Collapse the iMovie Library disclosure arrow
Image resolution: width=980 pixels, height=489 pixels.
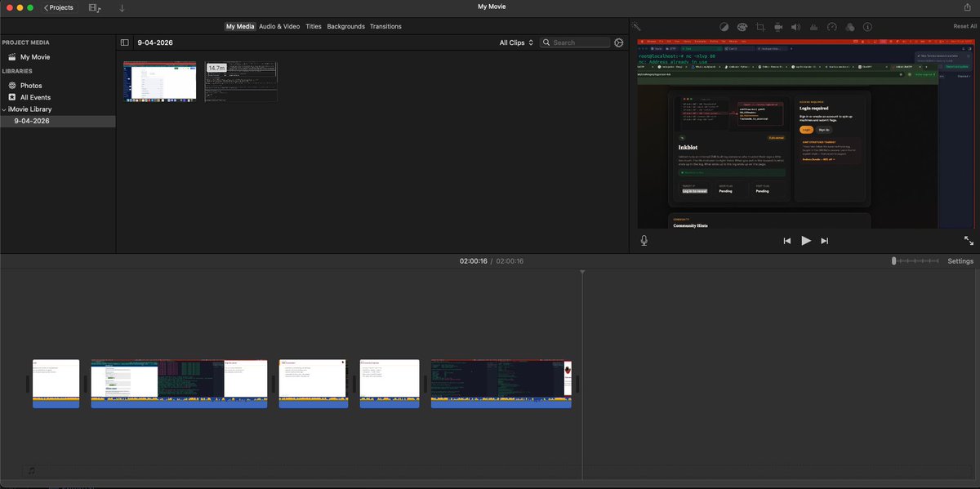click(4, 109)
